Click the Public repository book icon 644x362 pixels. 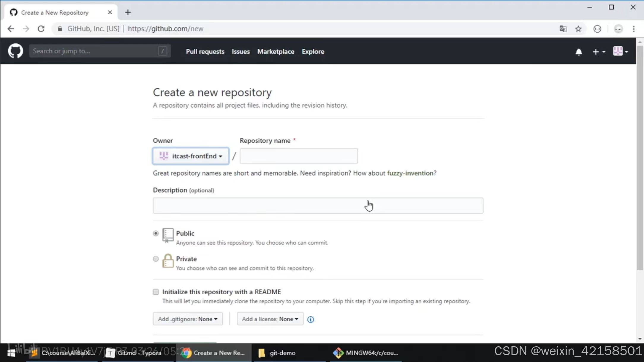point(168,235)
